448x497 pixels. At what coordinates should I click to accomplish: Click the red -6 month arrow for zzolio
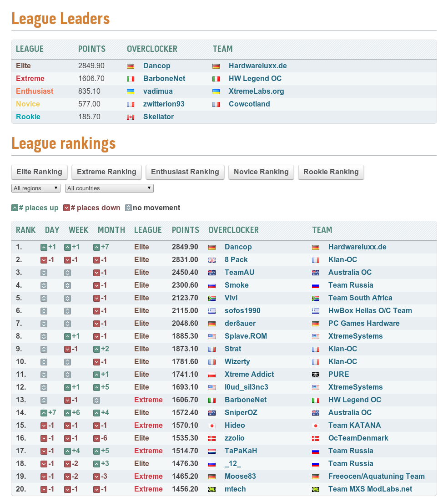[x=96, y=439]
